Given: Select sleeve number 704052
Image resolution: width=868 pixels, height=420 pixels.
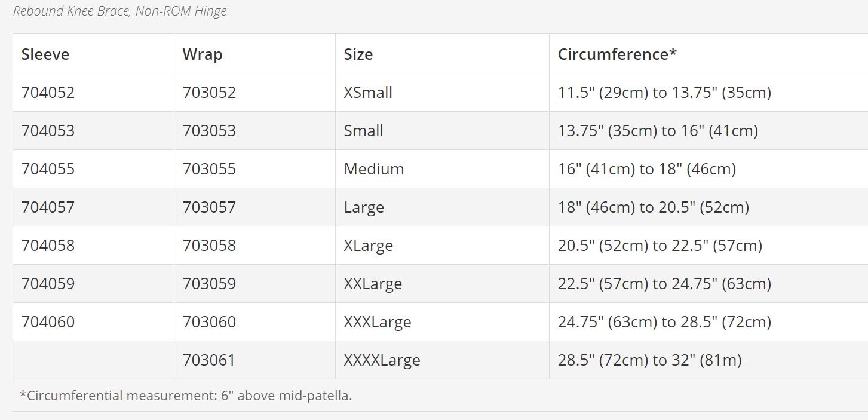Looking at the screenshot, I should 48,93.
